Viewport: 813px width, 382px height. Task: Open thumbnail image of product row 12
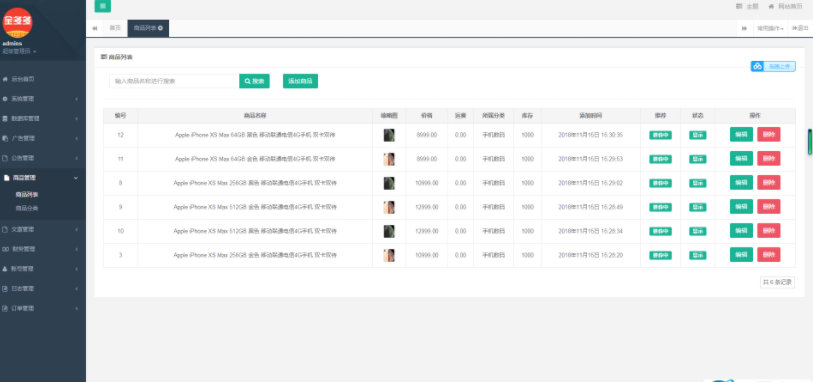pos(389,135)
